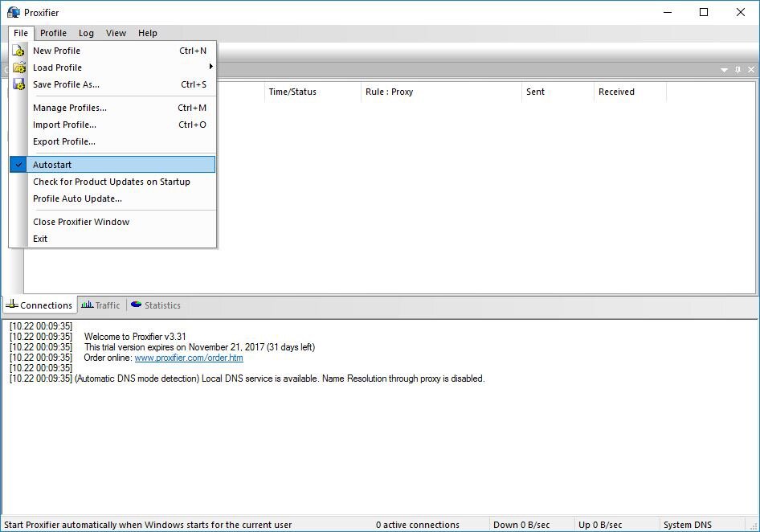Screen dimensions: 760x532
Task: Click the Load Profile folder icon
Action: click(18, 68)
